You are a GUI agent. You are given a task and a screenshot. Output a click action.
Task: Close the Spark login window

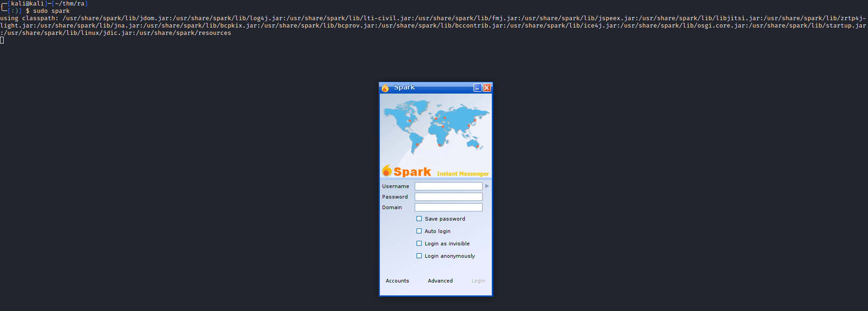coord(487,88)
